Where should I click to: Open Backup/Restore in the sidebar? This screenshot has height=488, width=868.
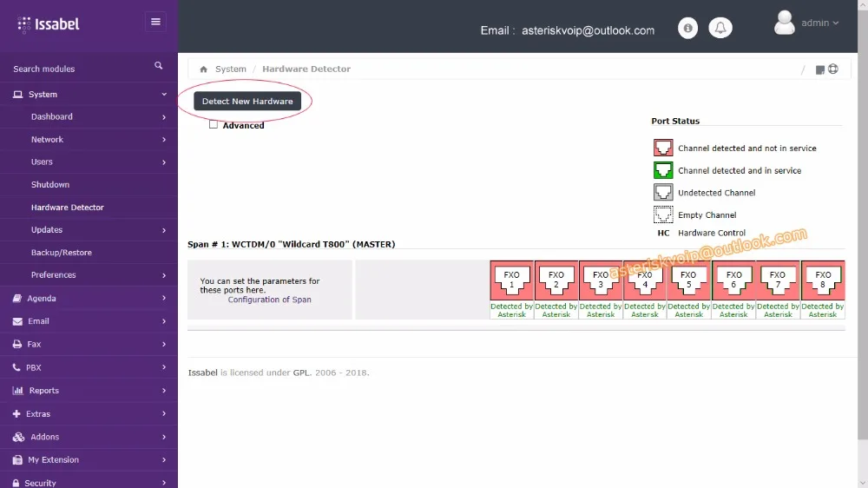(62, 253)
